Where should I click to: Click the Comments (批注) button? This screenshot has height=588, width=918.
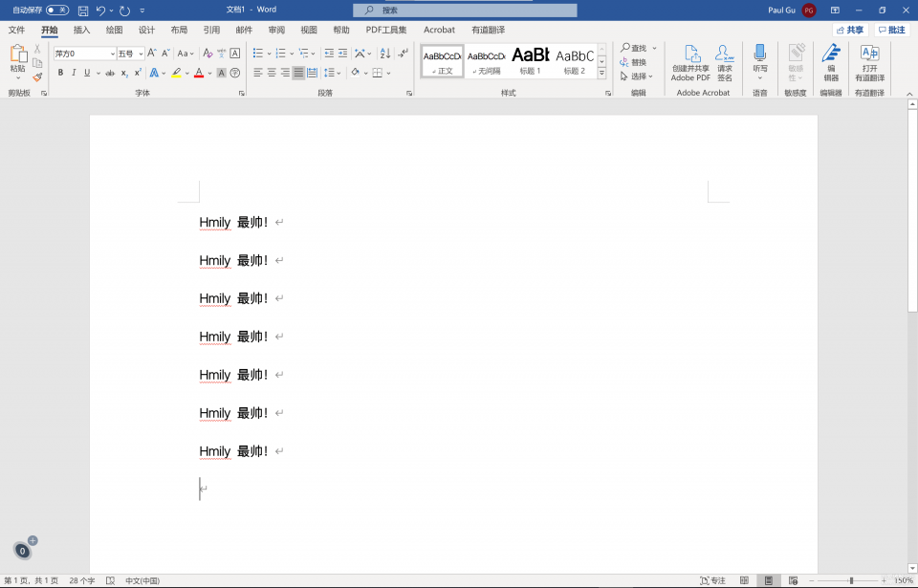coord(891,30)
